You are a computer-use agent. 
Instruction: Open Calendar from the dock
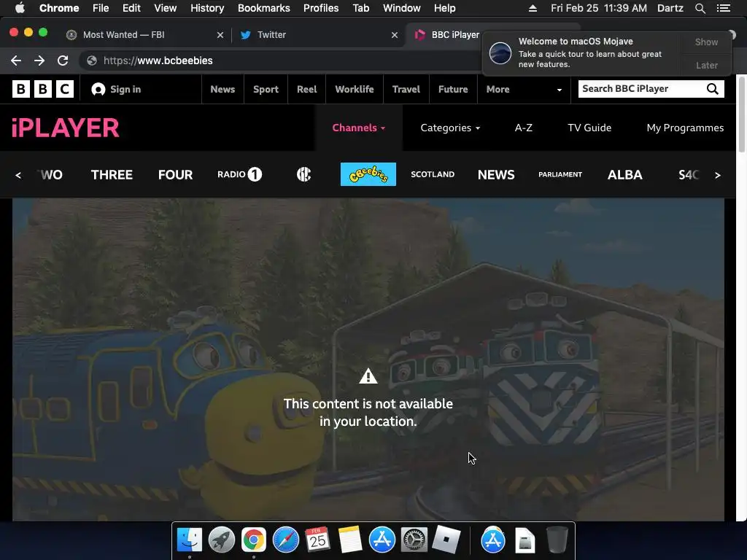(x=318, y=540)
